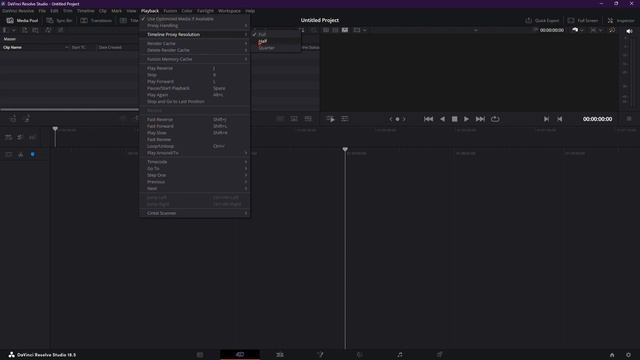The width and height of the screenshot is (640, 360).
Task: Expand the Render Cache submenu
Action: tap(195, 44)
